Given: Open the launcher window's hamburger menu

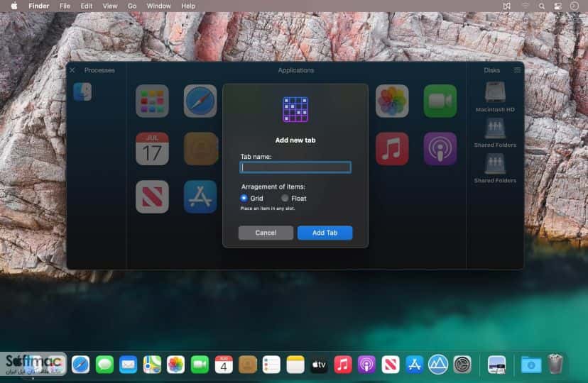Looking at the screenshot, I should pyautogui.click(x=517, y=70).
